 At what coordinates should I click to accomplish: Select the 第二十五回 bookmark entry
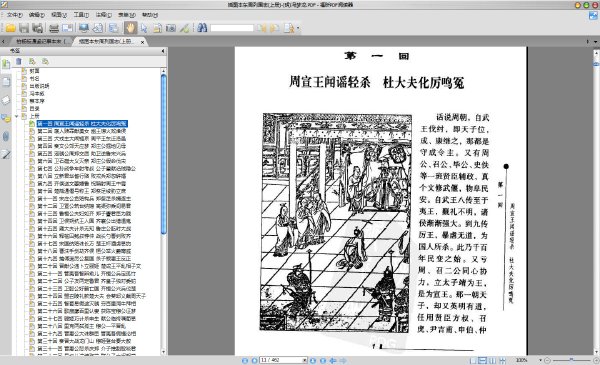pyautogui.click(x=86, y=303)
